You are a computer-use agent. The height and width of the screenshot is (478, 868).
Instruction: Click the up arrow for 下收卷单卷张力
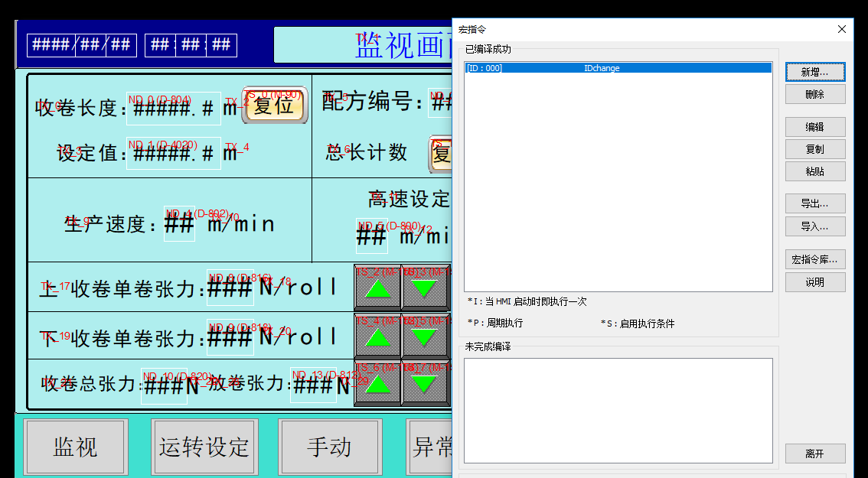[377, 335]
